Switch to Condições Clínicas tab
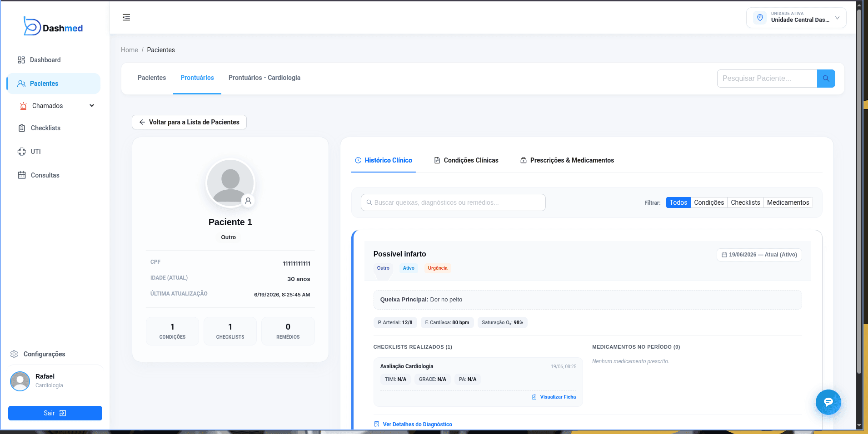This screenshot has height=434, width=868. 466,160
